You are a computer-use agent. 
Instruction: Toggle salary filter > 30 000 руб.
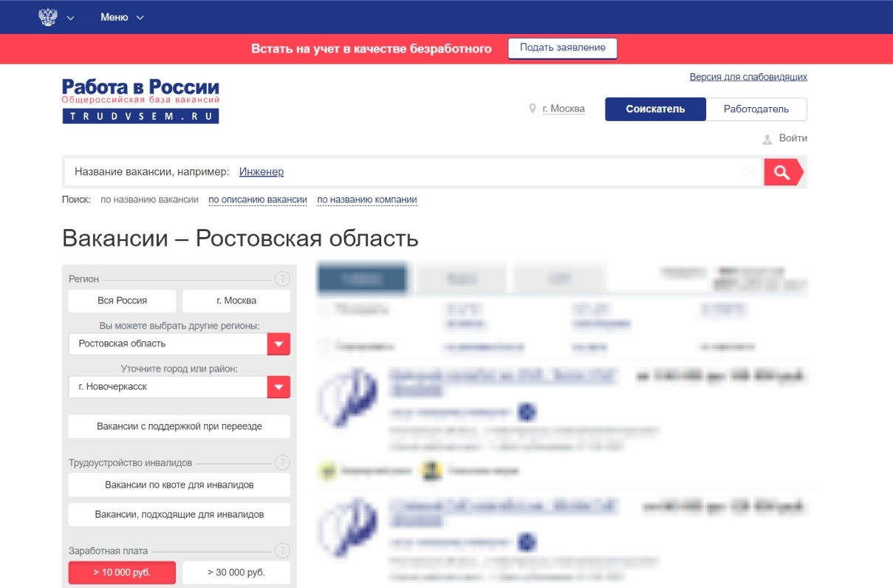pyautogui.click(x=236, y=572)
